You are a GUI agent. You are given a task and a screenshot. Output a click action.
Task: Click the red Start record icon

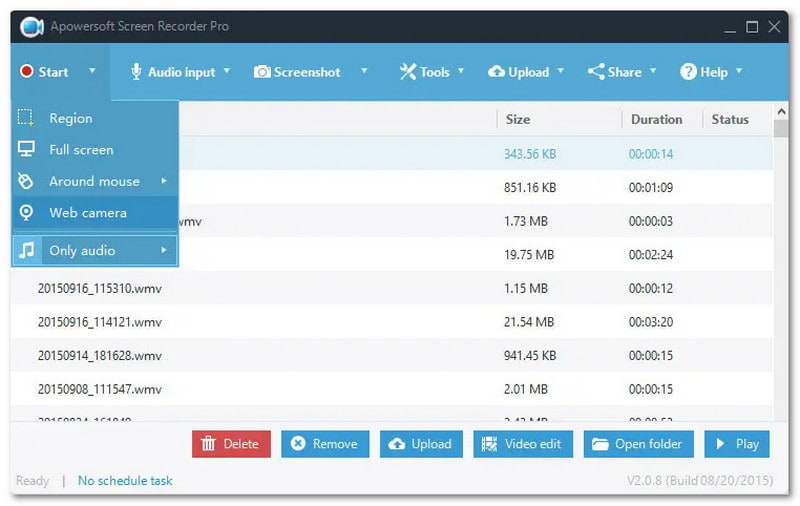tap(27, 71)
